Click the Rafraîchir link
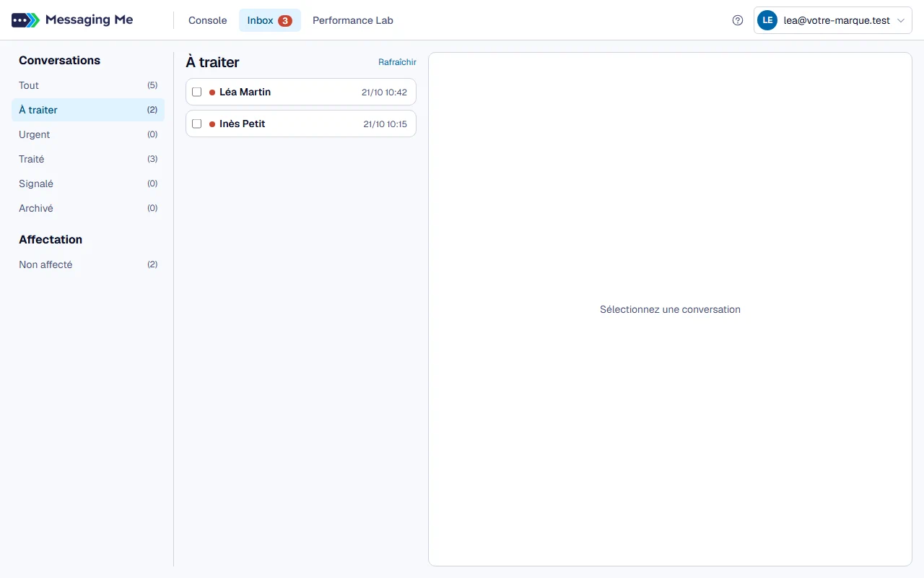This screenshot has height=578, width=924. [x=397, y=62]
